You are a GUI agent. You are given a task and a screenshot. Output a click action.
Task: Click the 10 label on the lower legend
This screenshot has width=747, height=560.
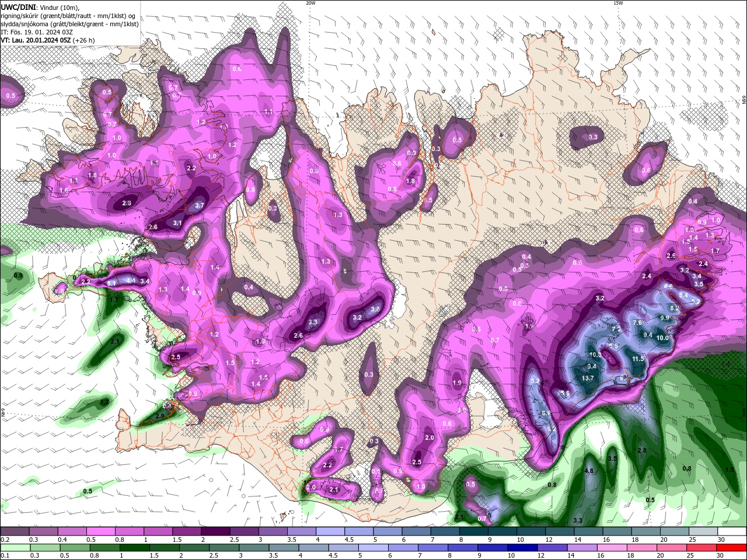click(511, 556)
